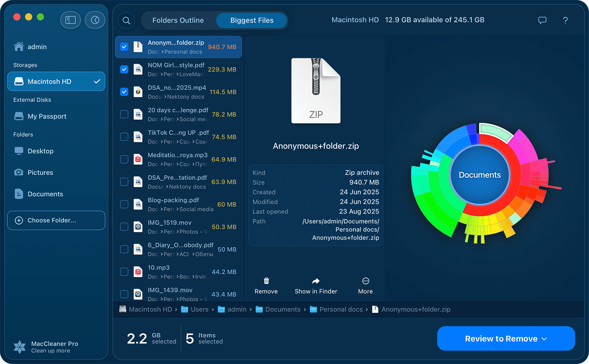This screenshot has width=589, height=364.
Task: Open the feedback speech bubble icon
Action: 542,20
